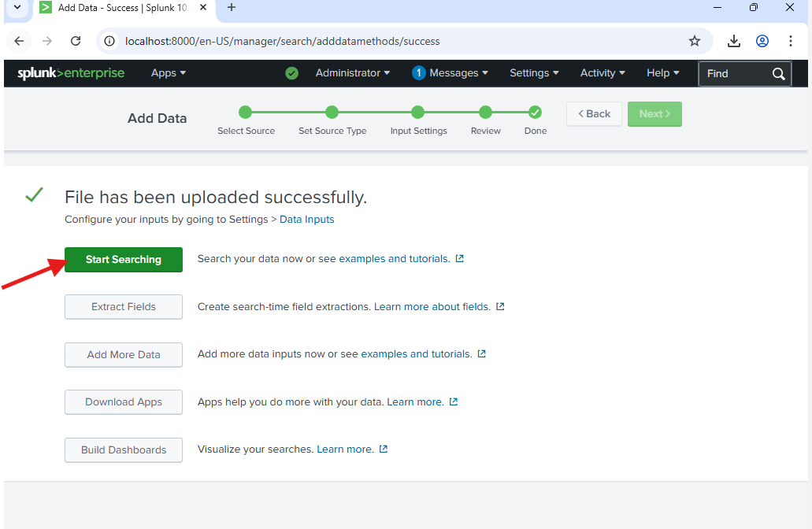Open the Messages dropdown
This screenshot has height=529, width=812.
tap(458, 73)
